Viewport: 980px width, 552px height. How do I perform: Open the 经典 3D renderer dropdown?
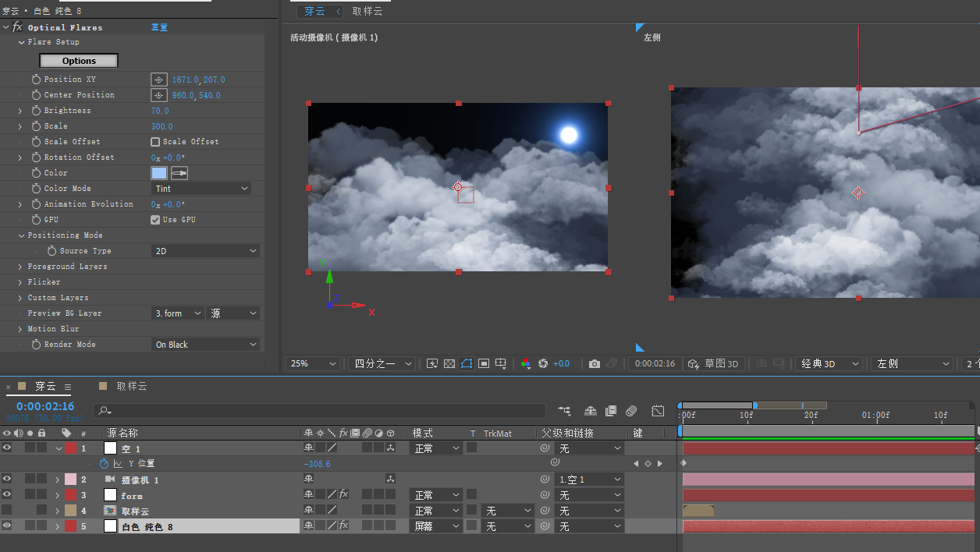click(829, 363)
